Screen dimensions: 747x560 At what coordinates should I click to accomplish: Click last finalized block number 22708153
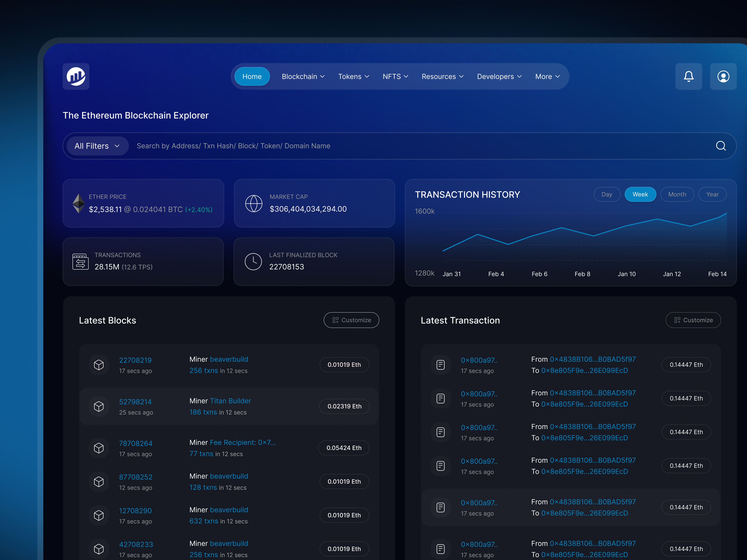[x=286, y=267]
